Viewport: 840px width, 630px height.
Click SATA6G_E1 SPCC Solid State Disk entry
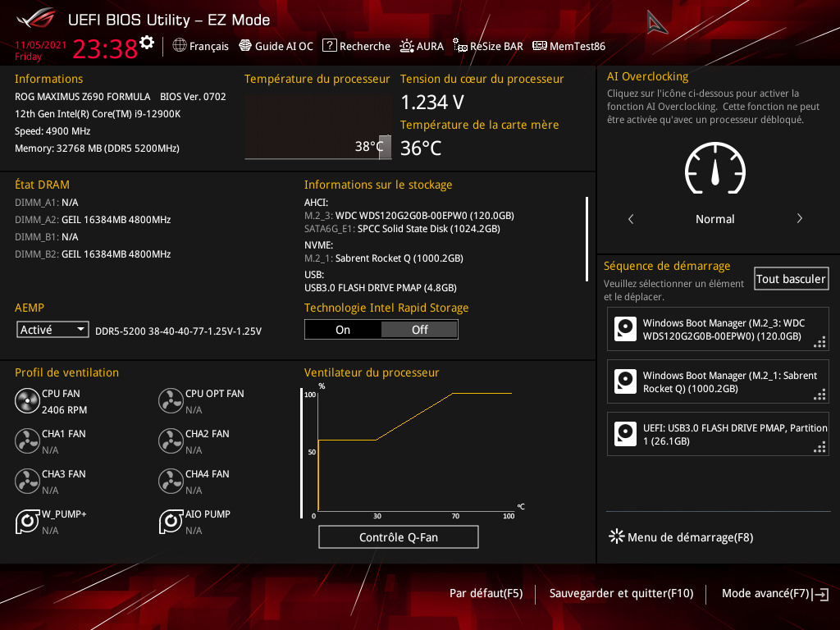(x=402, y=229)
